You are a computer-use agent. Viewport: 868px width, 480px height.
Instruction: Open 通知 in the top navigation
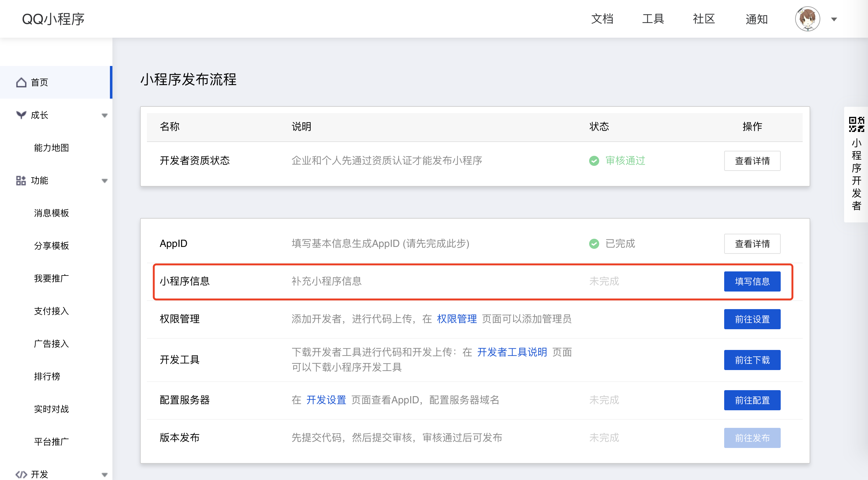point(757,19)
